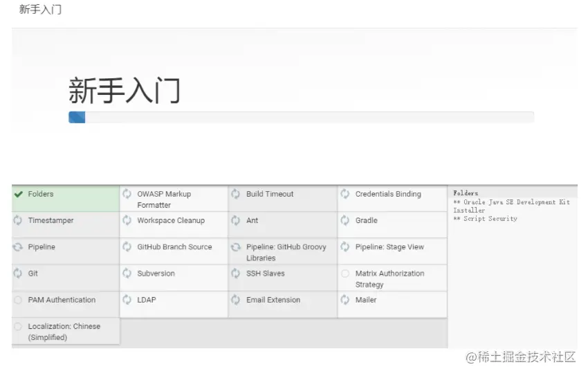Click the status icon beside Ant
This screenshot has height=376, width=588.
pos(236,221)
